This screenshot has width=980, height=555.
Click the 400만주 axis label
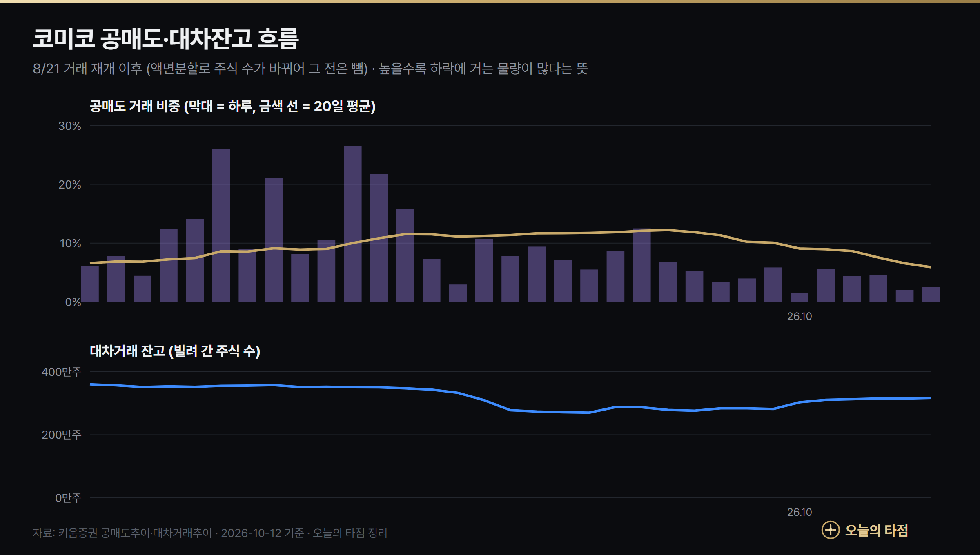(x=61, y=372)
